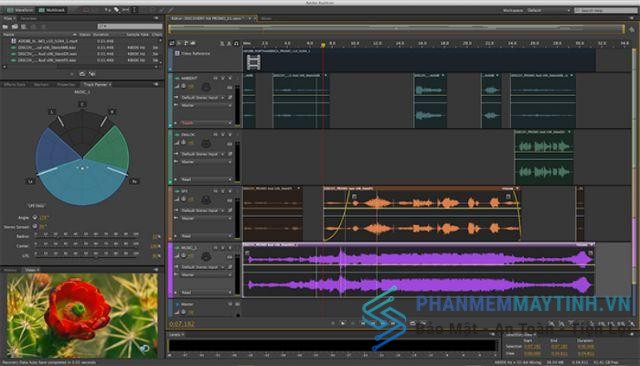Click the headphones monitoring icon above tracks
The width and height of the screenshot is (640, 366).
[x=236, y=43]
